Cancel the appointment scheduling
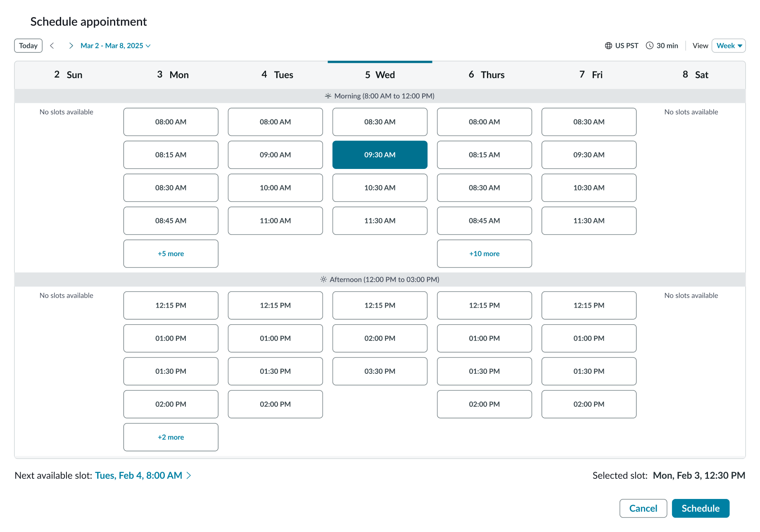 pyautogui.click(x=643, y=508)
